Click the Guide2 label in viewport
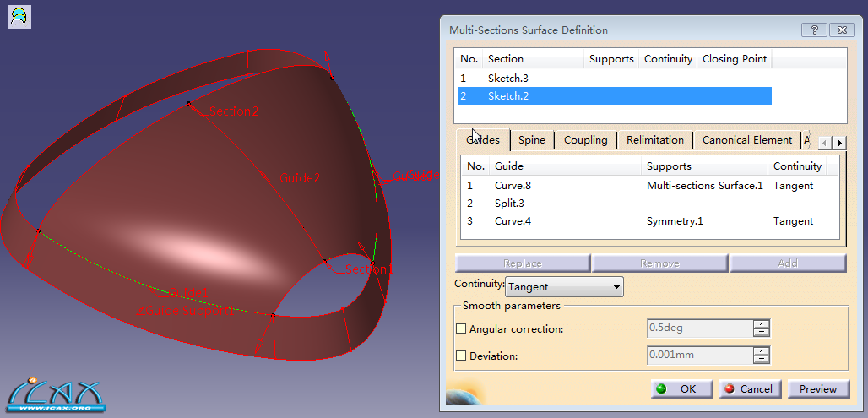 [x=300, y=178]
